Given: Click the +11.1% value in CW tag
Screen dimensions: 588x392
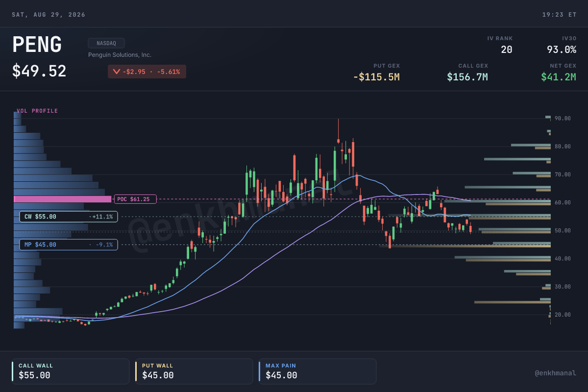Looking at the screenshot, I should [x=102, y=217].
